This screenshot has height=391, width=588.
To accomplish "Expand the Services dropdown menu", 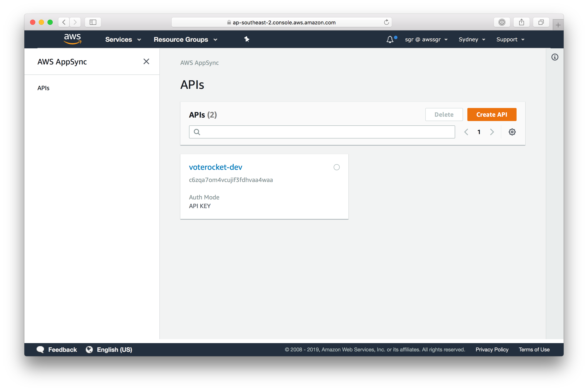I will (123, 39).
